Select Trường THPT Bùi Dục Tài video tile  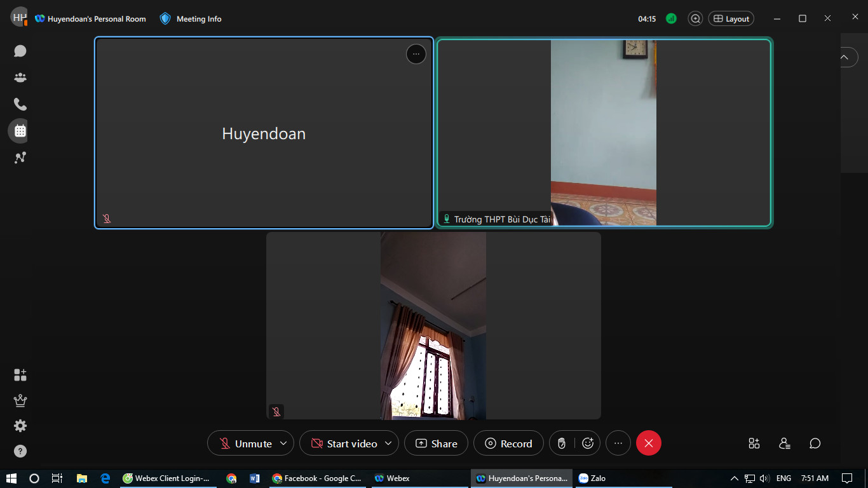click(x=604, y=132)
